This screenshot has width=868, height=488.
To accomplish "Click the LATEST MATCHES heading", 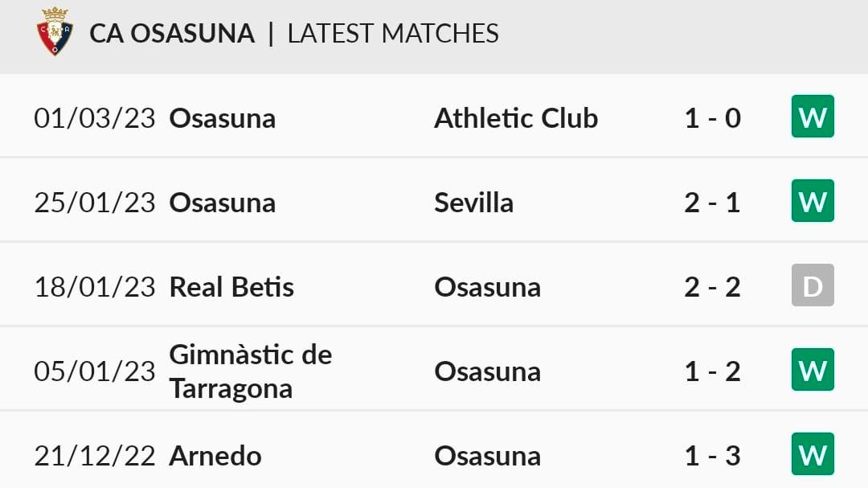I will pyautogui.click(x=393, y=33).
